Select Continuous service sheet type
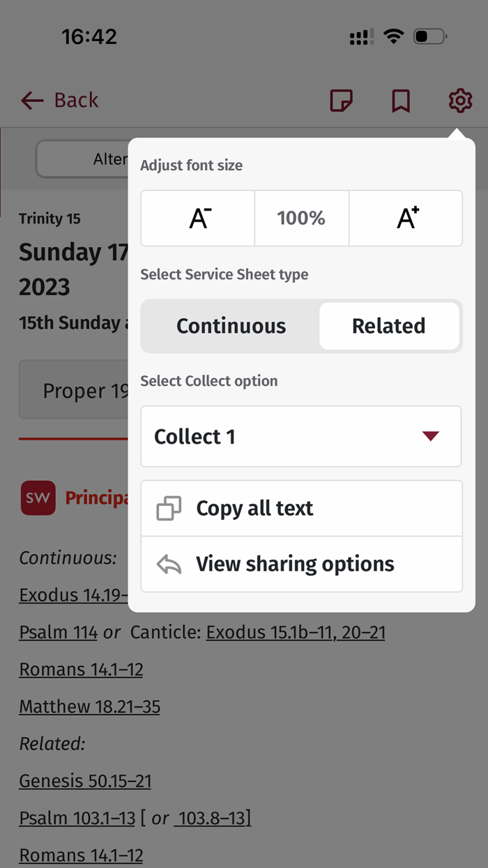The image size is (488, 868). click(231, 326)
